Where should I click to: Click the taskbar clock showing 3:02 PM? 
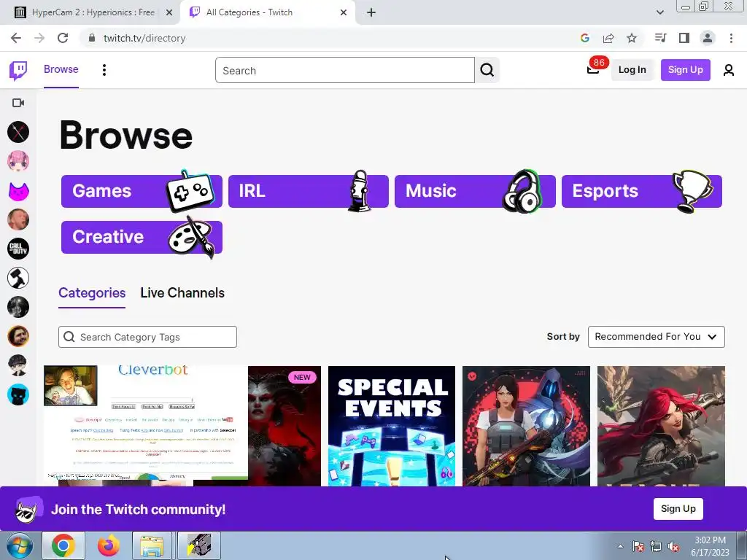[x=710, y=546]
